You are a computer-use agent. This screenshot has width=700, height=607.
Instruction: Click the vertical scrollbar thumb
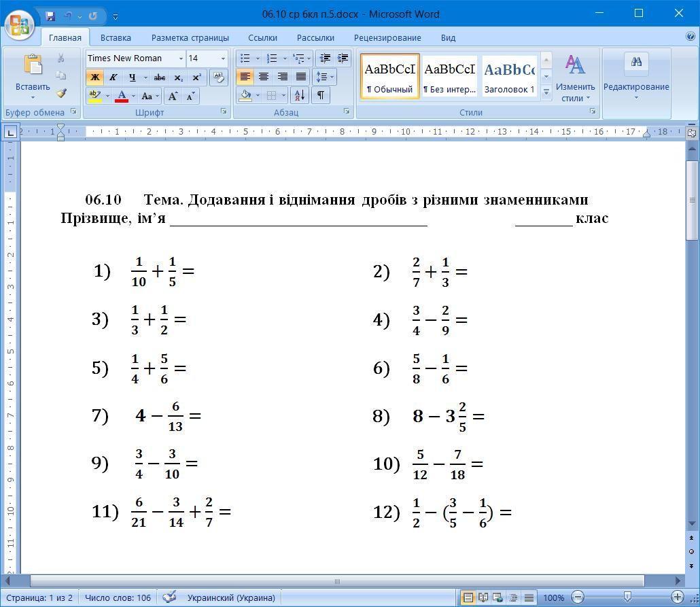point(692,200)
